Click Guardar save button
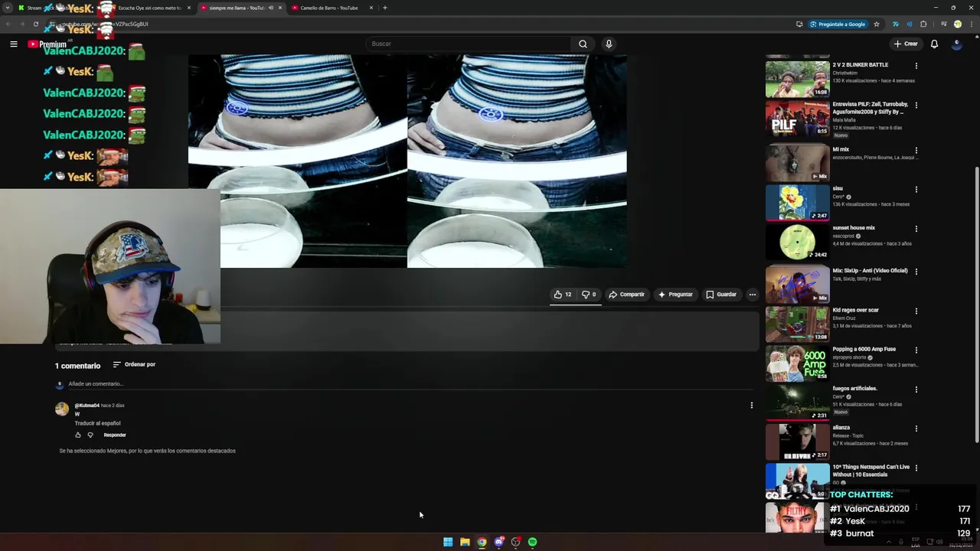980x551 pixels. tap(721, 294)
